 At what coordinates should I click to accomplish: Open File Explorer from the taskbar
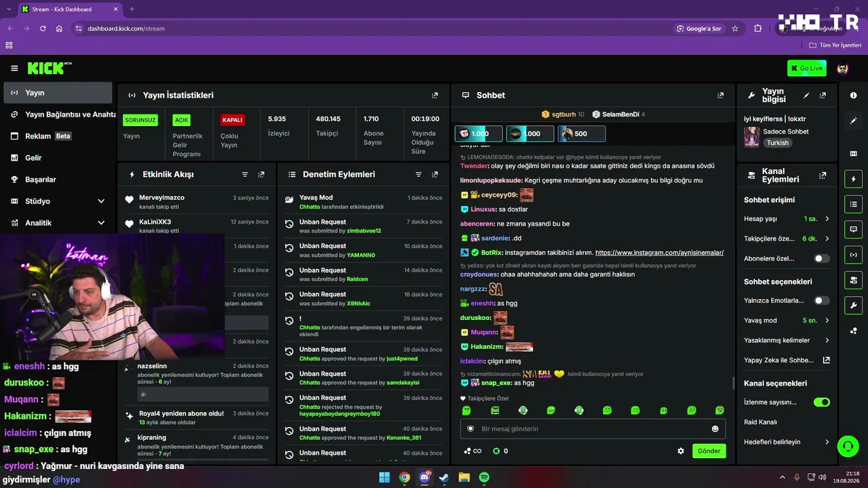point(465,477)
